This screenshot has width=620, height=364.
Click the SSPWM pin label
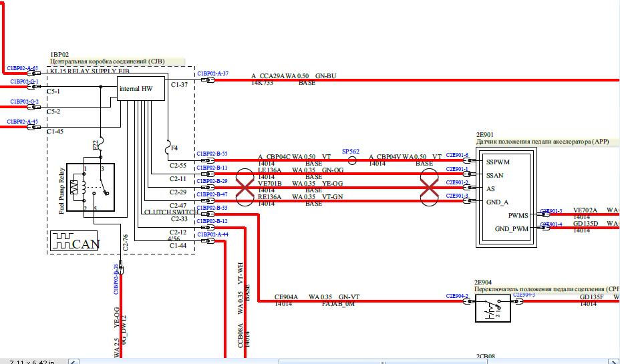(498, 162)
